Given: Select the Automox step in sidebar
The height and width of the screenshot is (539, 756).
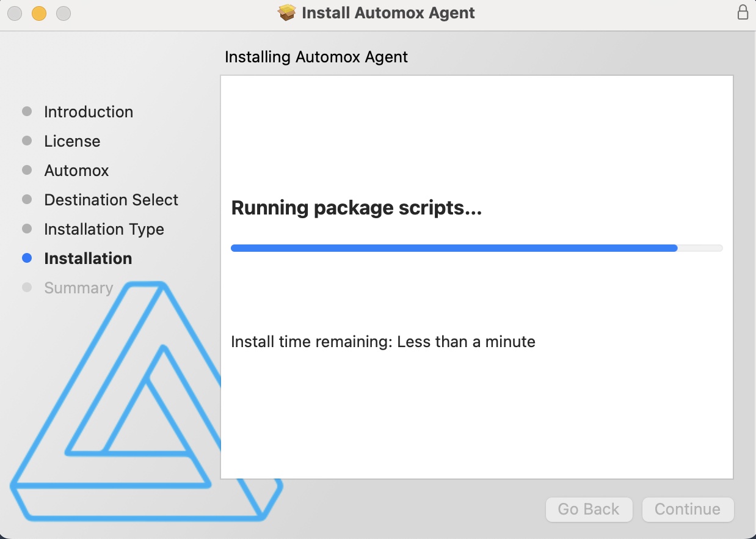Looking at the screenshot, I should click(76, 170).
